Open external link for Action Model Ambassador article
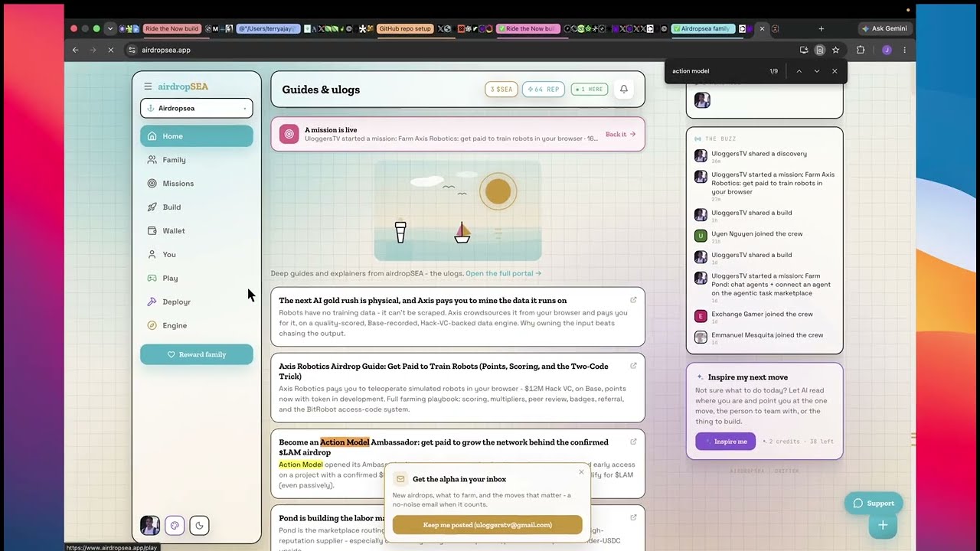980x551 pixels. tap(633, 442)
